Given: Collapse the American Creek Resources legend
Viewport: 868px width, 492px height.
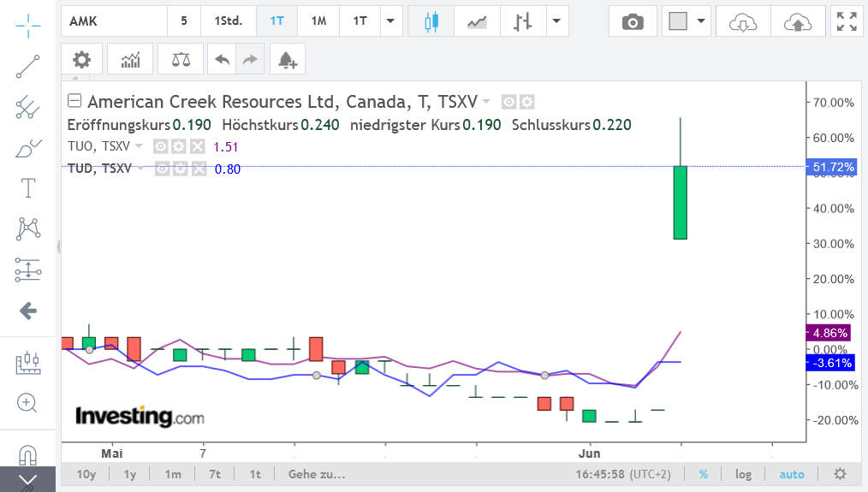Looking at the screenshot, I should (74, 102).
